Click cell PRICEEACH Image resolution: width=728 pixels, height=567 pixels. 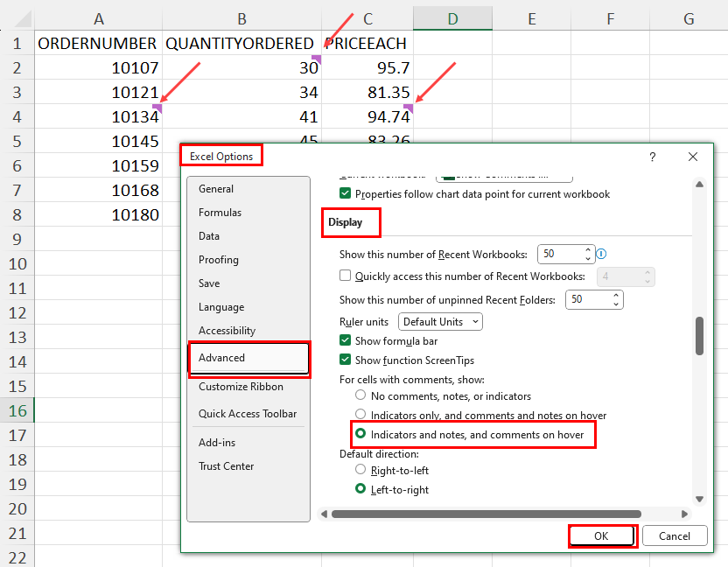[367, 43]
